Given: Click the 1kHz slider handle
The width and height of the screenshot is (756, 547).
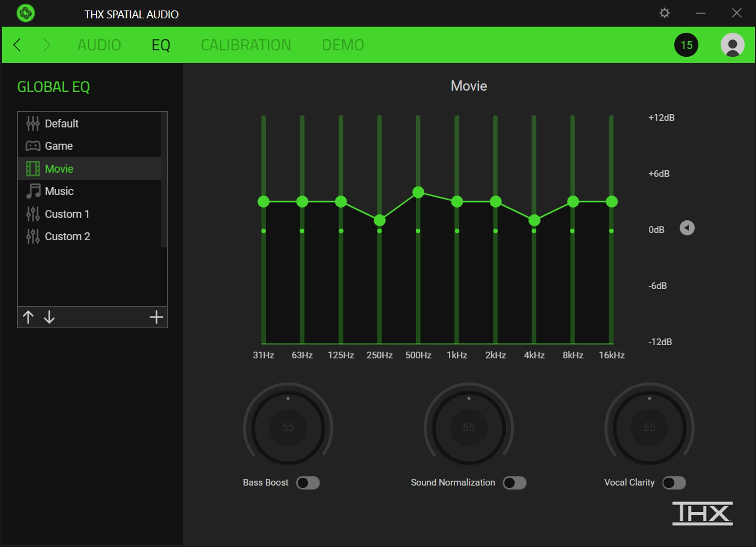Looking at the screenshot, I should click(x=457, y=201).
